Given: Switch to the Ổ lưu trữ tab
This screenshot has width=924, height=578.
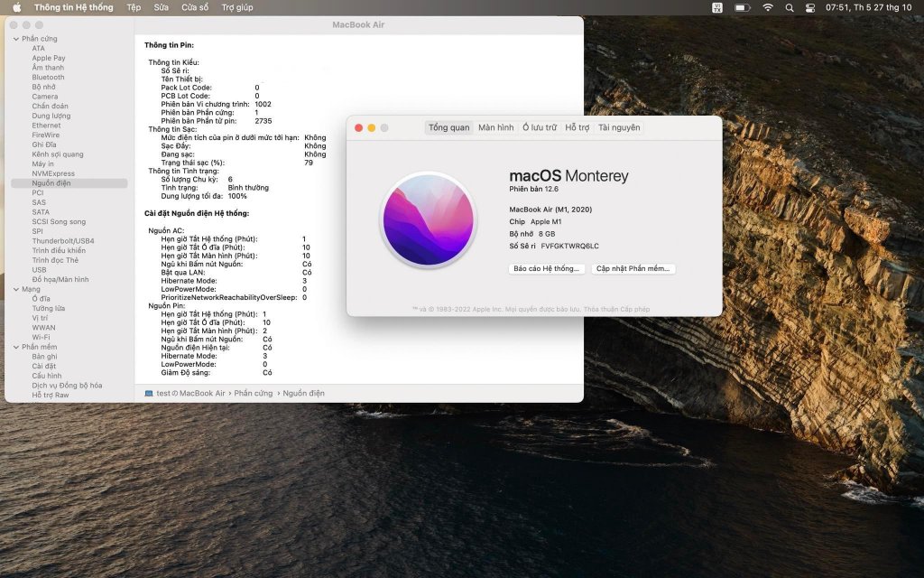Looking at the screenshot, I should coord(540,127).
